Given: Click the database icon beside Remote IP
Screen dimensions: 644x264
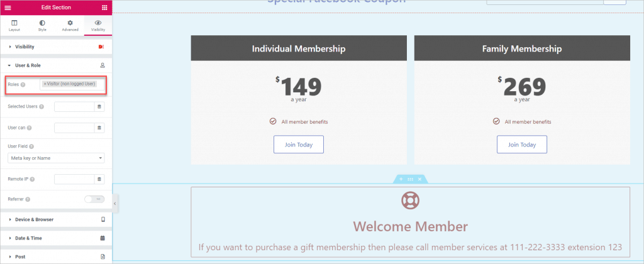Looking at the screenshot, I should 99,179.
